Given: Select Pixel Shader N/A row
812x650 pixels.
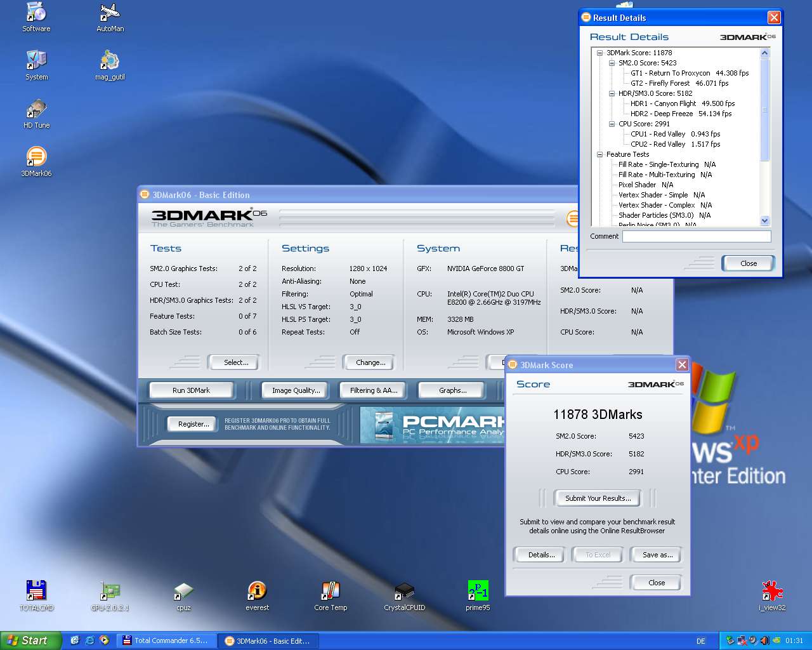Looking at the screenshot, I should point(646,185).
